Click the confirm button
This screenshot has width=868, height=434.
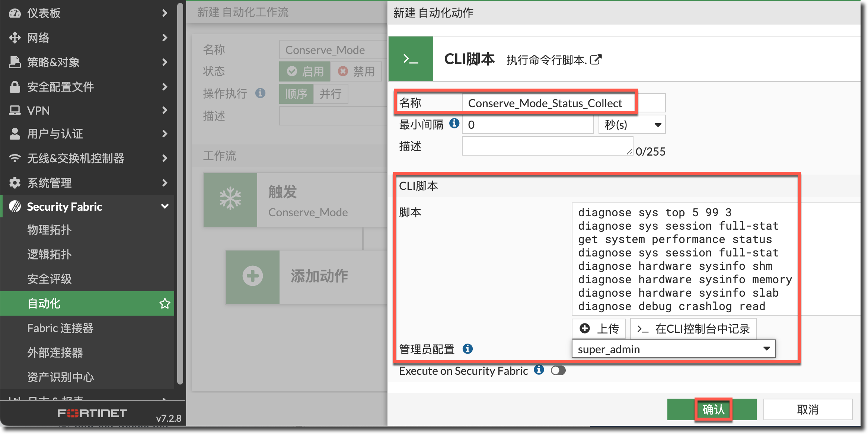click(x=712, y=409)
